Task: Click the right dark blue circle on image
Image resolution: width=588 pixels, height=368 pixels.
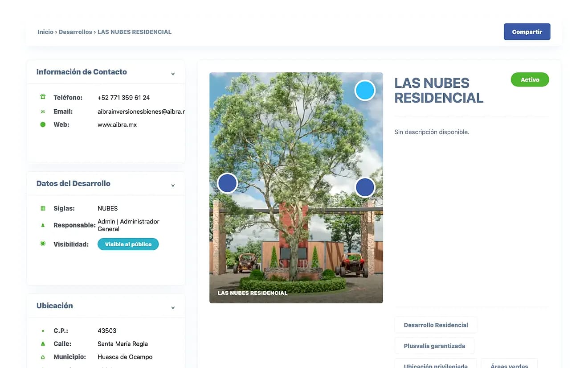Action: [365, 187]
